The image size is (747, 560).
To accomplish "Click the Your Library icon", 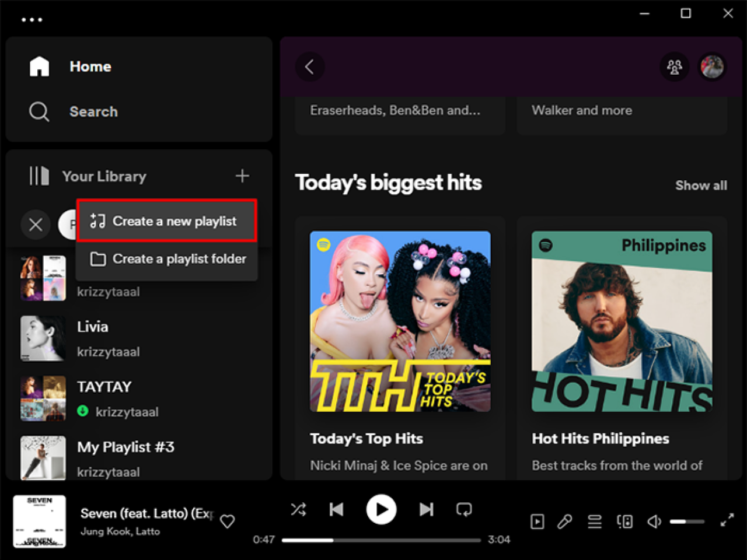I will pos(39,176).
